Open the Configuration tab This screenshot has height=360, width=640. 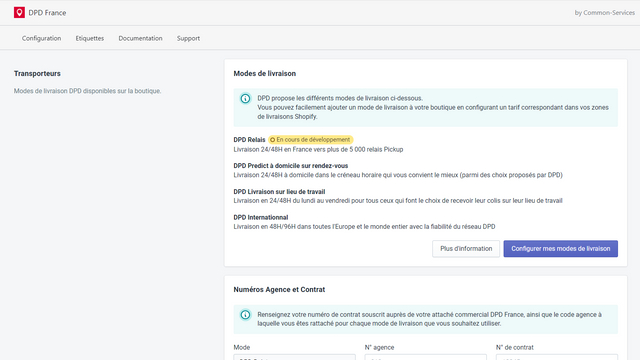pos(42,38)
